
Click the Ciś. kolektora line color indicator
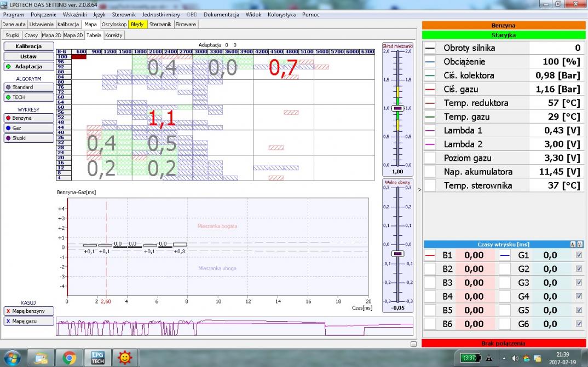(430, 75)
